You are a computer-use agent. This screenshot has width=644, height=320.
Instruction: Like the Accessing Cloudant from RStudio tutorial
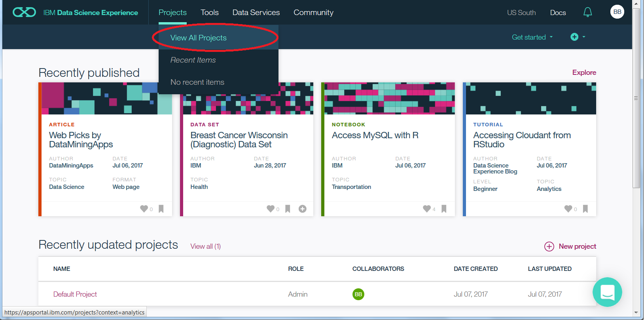pyautogui.click(x=568, y=209)
